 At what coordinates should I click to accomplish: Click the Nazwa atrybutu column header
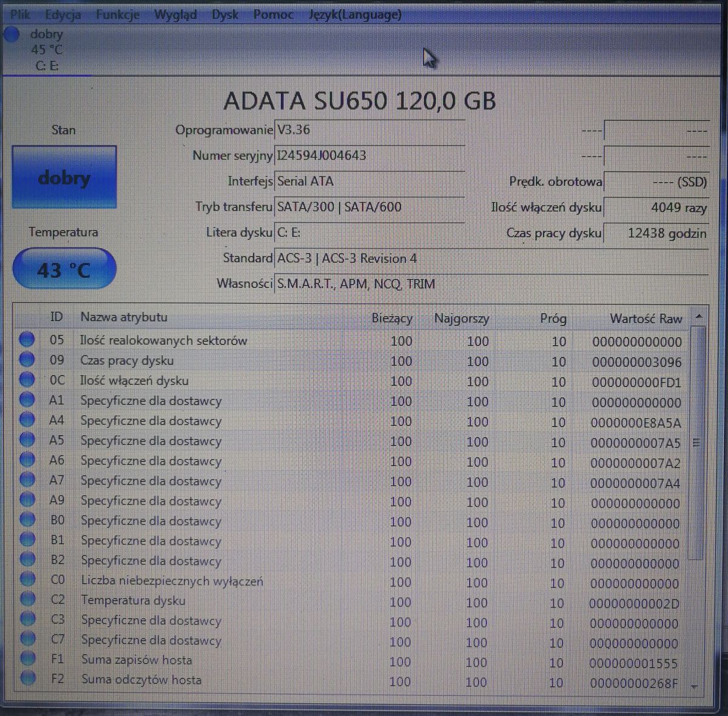point(124,317)
